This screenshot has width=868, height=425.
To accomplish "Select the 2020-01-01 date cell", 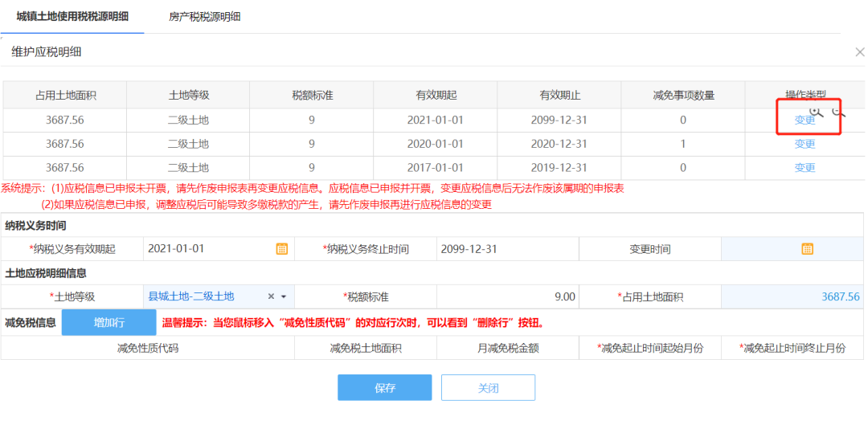I will [435, 144].
